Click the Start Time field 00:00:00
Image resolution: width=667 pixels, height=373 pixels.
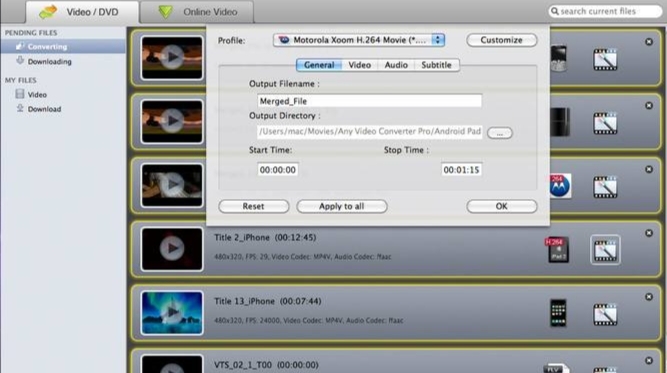pyautogui.click(x=278, y=170)
